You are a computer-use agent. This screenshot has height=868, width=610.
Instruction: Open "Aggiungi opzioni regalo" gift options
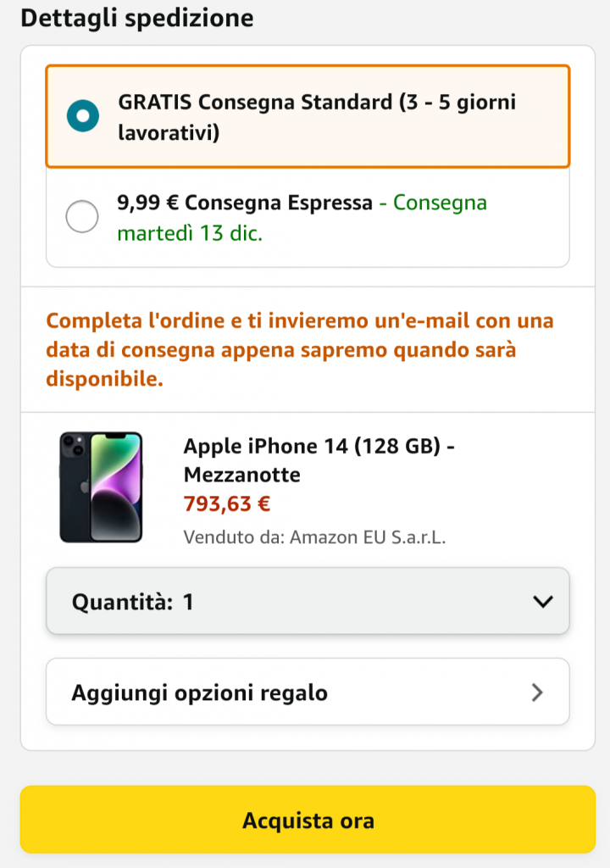point(308,693)
